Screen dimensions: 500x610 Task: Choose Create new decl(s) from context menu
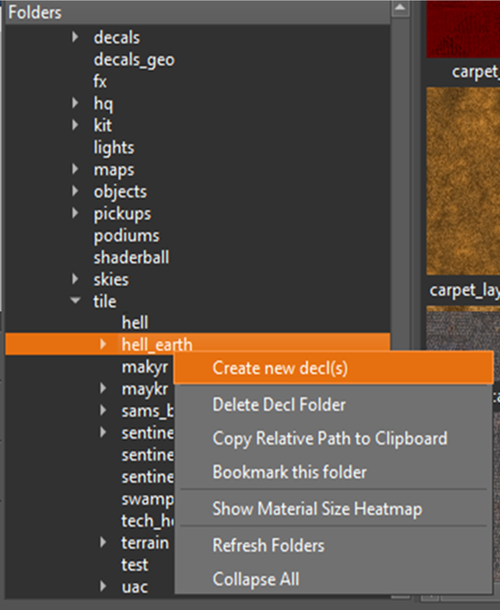333,368
